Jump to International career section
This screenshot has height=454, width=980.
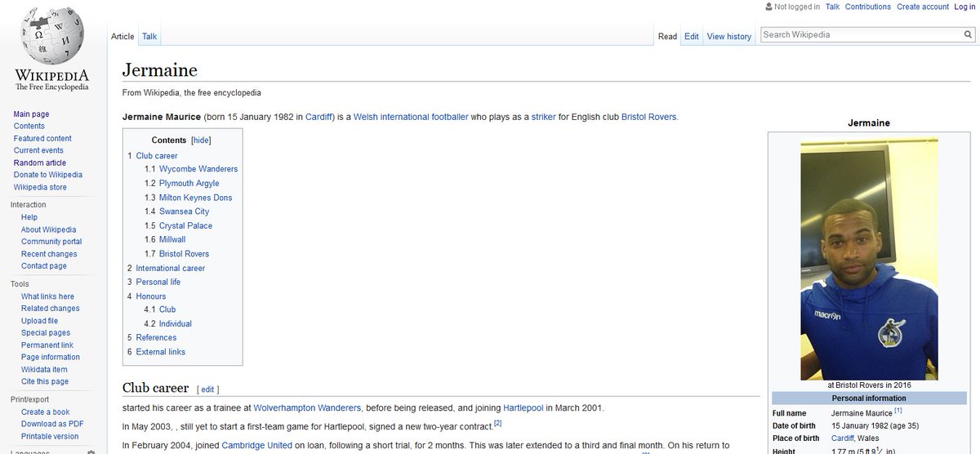tap(171, 268)
